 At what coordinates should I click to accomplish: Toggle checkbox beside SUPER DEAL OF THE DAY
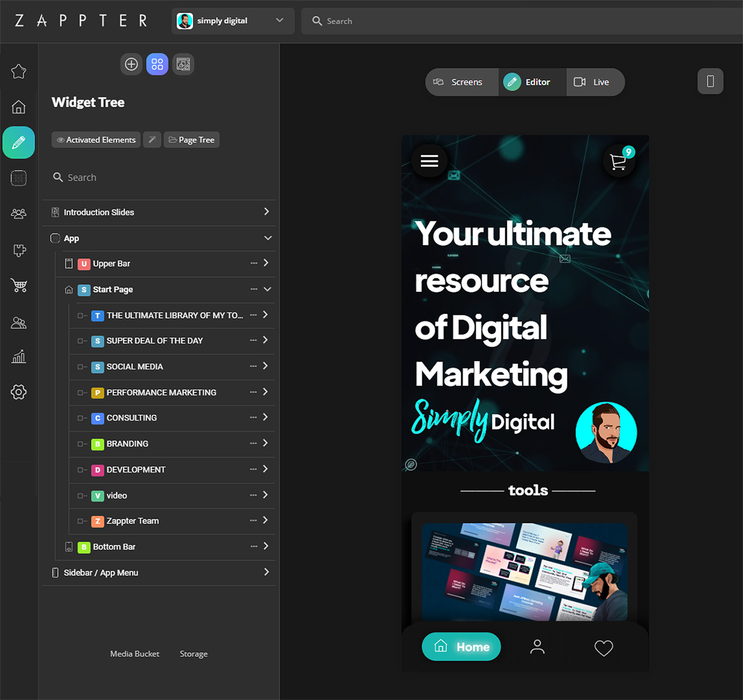pyautogui.click(x=81, y=341)
